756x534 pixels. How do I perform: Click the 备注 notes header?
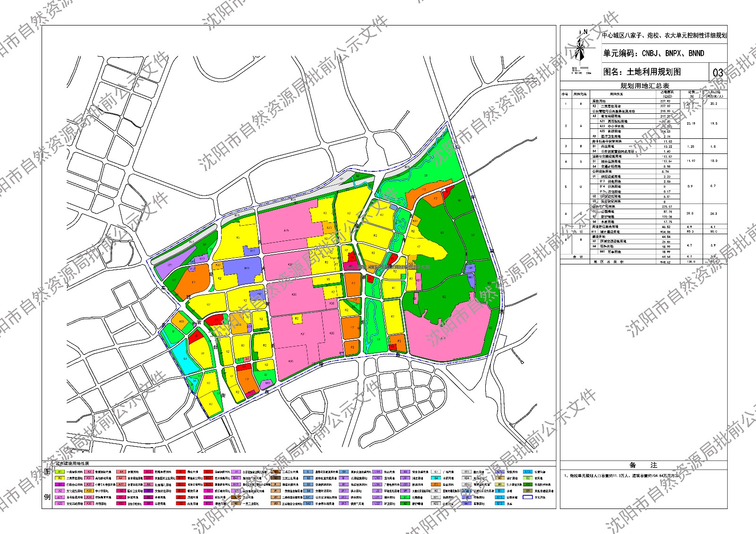point(643,465)
